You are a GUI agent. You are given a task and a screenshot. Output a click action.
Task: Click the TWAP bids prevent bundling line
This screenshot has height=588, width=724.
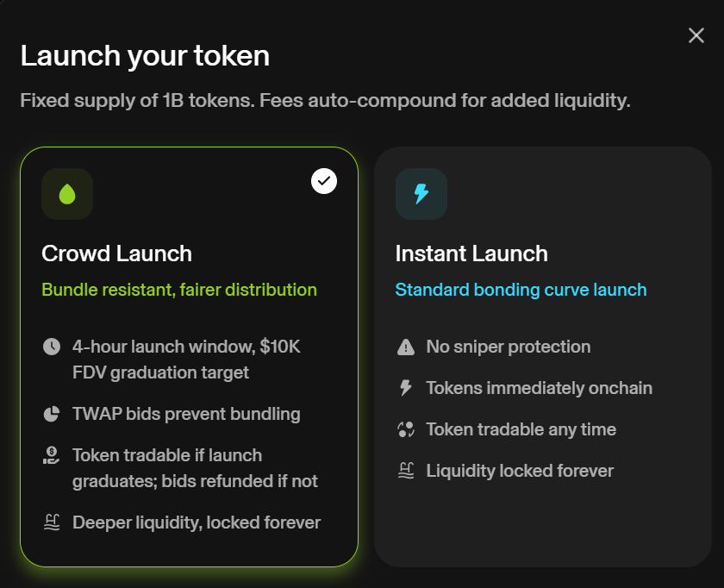[x=186, y=415]
